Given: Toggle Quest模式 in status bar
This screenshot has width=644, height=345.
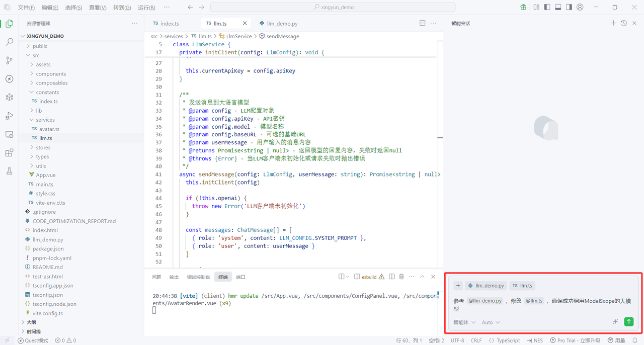Looking at the screenshot, I should click(x=33, y=340).
